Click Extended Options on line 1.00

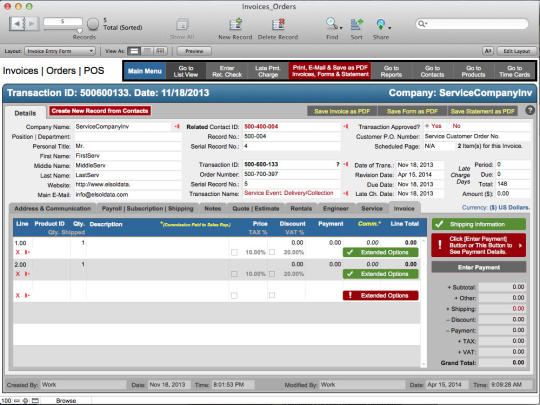click(x=381, y=252)
